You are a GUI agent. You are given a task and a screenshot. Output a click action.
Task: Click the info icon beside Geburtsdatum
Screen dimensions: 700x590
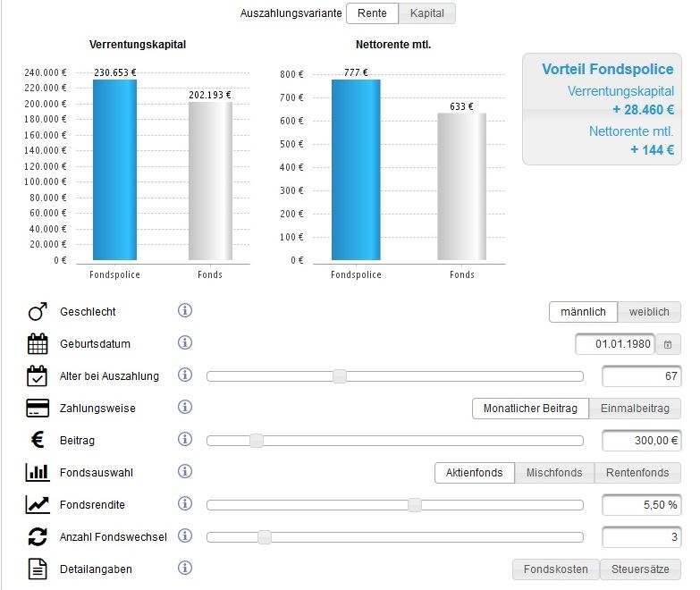[185, 343]
